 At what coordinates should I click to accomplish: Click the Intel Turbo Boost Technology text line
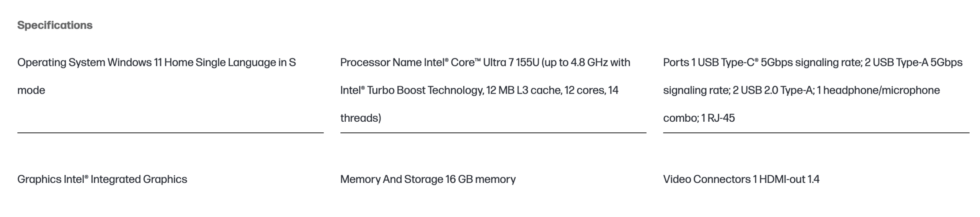click(479, 90)
